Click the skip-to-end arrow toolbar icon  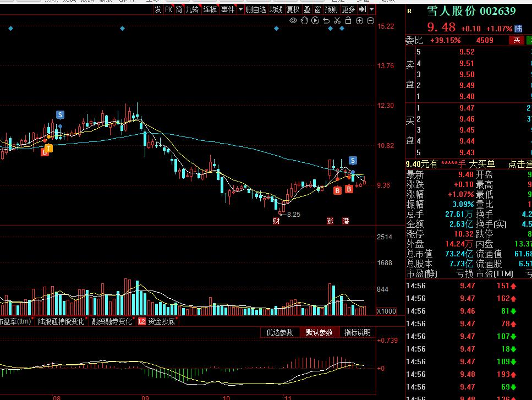pyautogui.click(x=362, y=9)
